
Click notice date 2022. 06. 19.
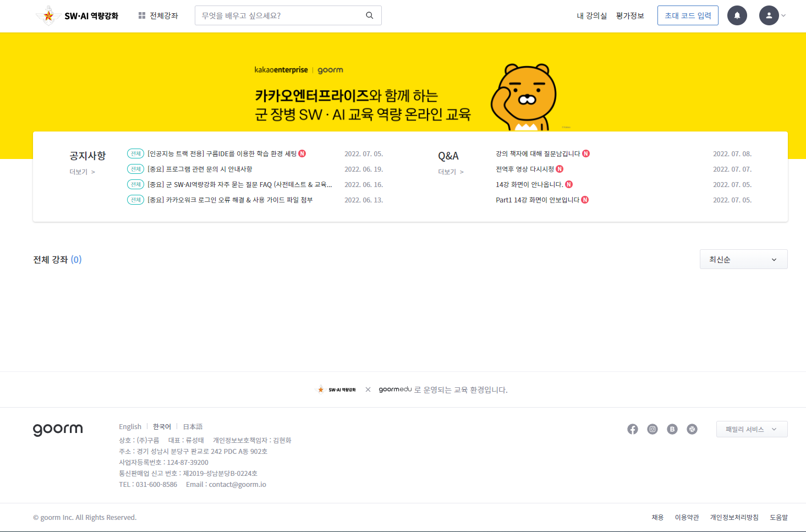pos(364,169)
